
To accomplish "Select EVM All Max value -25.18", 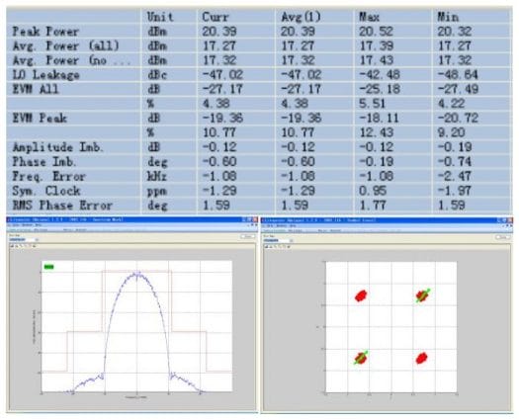I will [379, 89].
